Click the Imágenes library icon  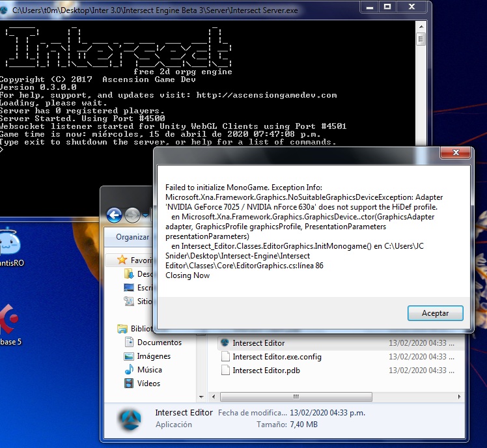coord(129,356)
